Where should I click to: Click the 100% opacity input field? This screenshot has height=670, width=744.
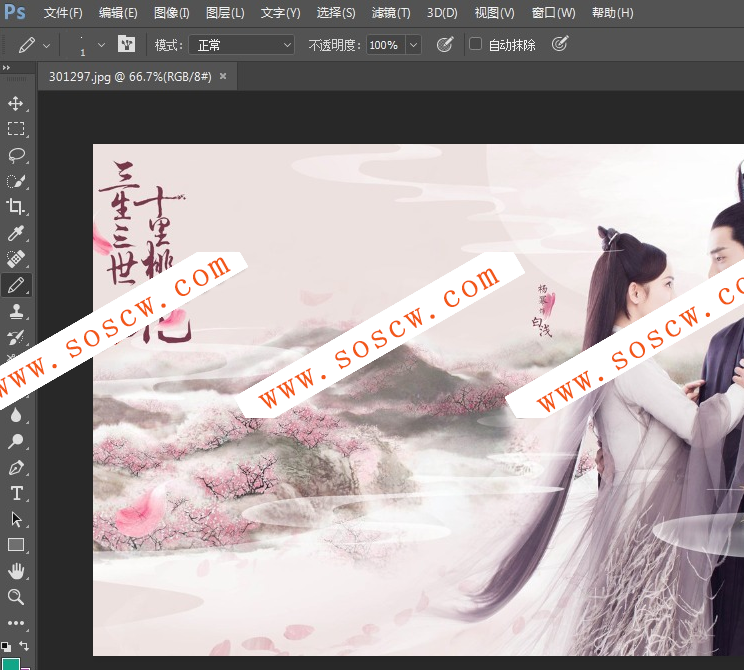[385, 45]
